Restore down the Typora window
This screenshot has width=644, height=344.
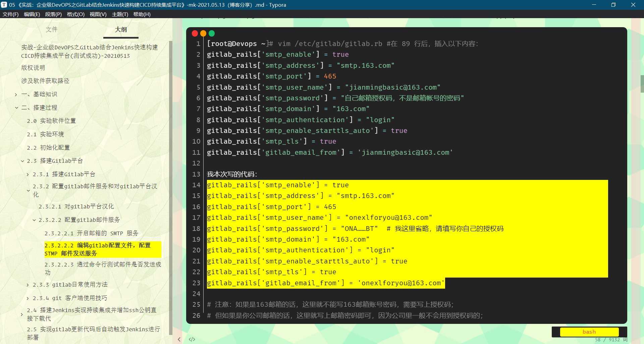click(x=613, y=5)
